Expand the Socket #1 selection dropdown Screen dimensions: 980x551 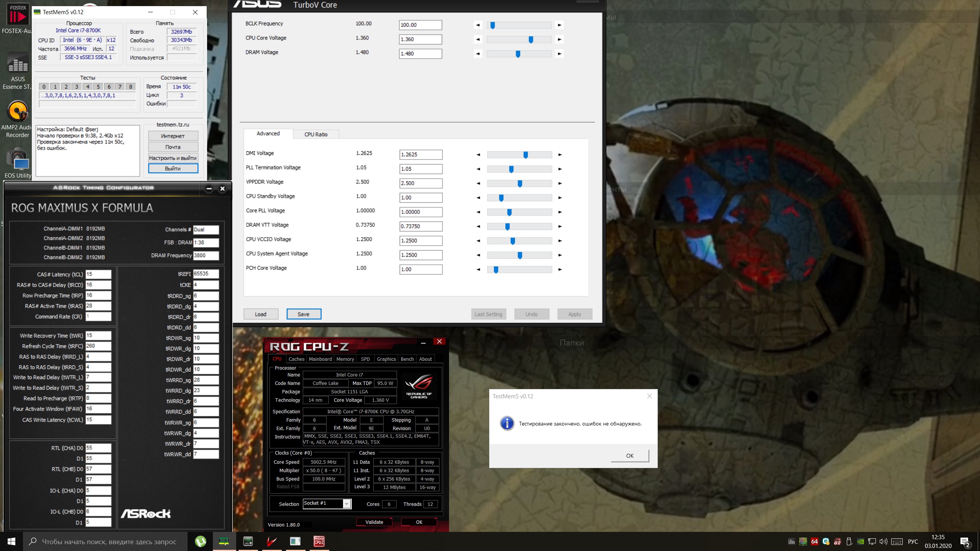pyautogui.click(x=346, y=504)
